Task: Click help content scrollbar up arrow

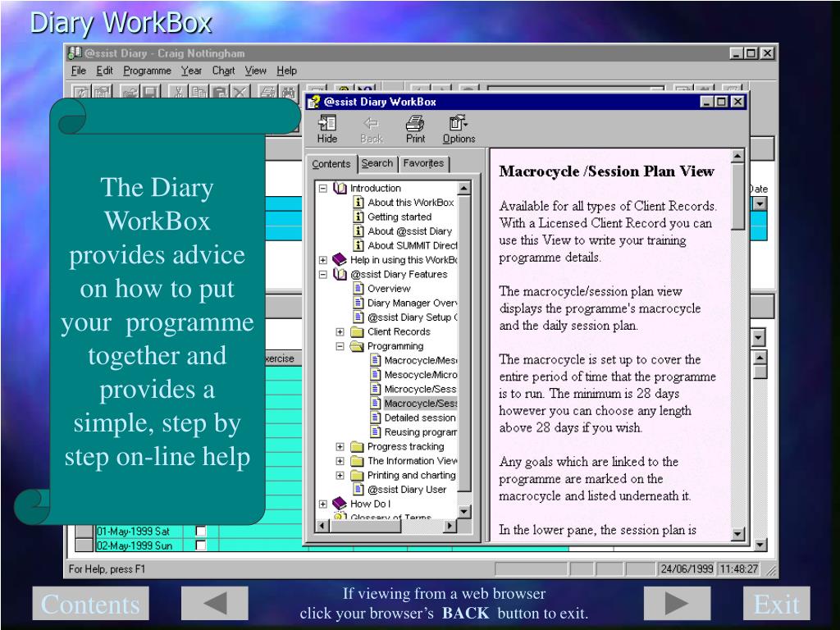Action: pyautogui.click(x=737, y=156)
